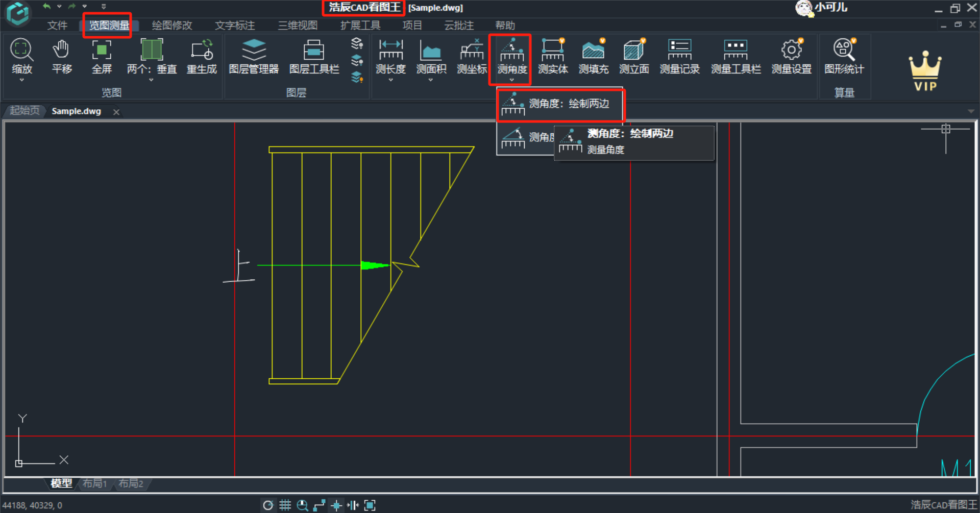Image resolution: width=980 pixels, height=513 pixels.
Task: Close the Sample.dwg document tab
Action: point(116,112)
